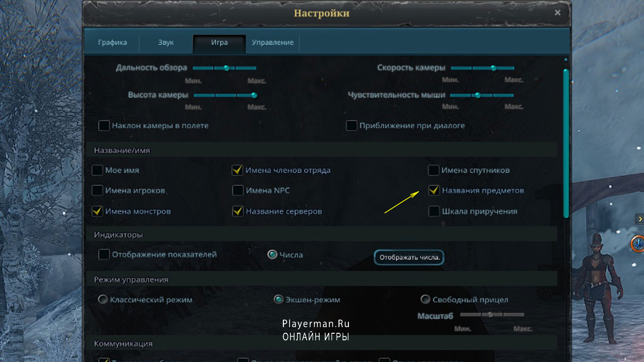Disable Названия предметов display
The image size is (644, 362).
(x=434, y=190)
